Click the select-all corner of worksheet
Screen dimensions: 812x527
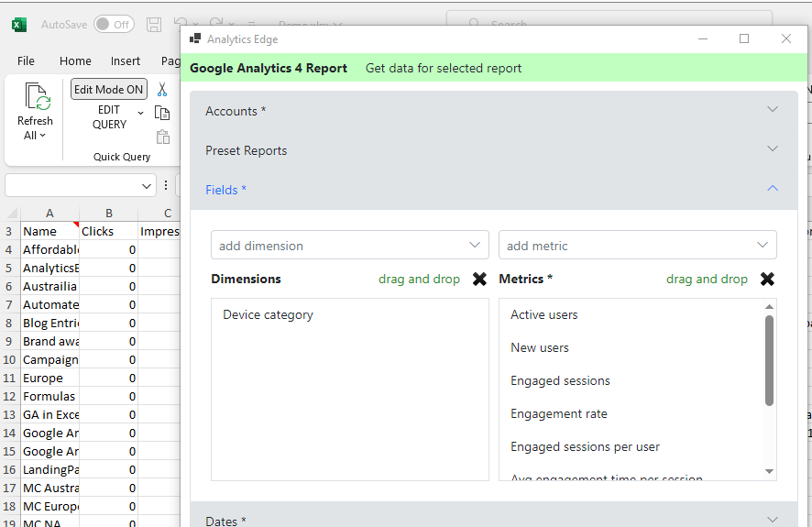tap(12, 213)
